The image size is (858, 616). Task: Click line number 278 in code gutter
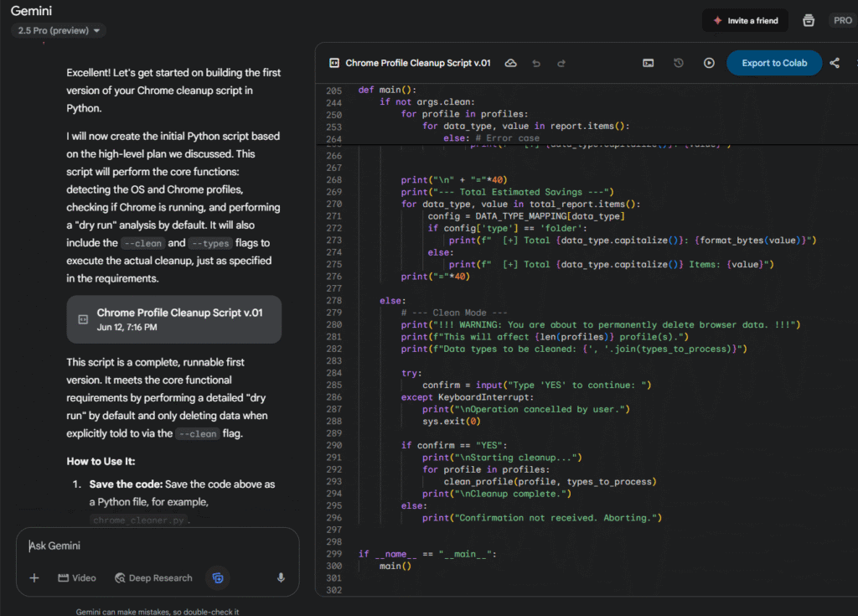(x=333, y=301)
